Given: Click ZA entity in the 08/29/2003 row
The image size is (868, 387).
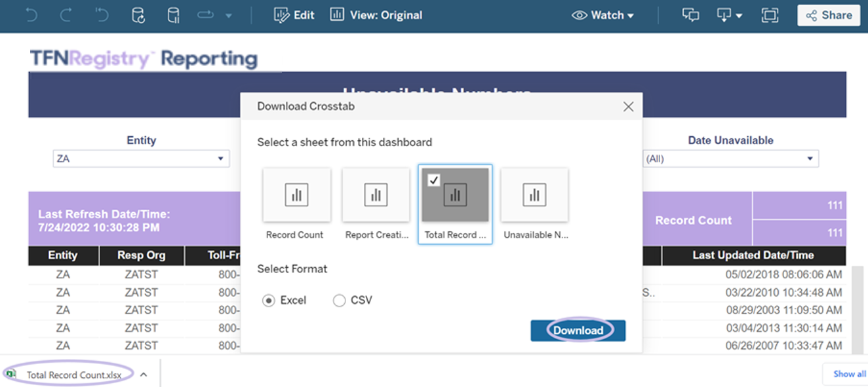Looking at the screenshot, I should coord(63,310).
